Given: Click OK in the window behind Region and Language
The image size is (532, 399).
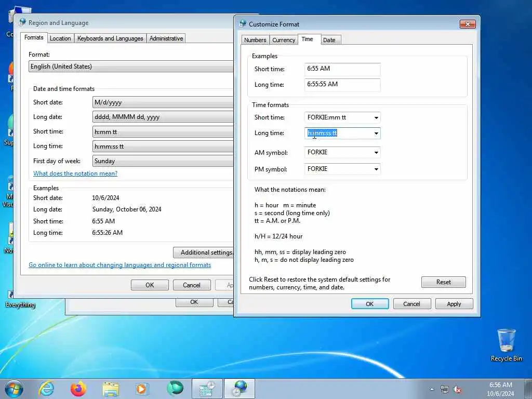Looking at the screenshot, I should click(x=194, y=302).
